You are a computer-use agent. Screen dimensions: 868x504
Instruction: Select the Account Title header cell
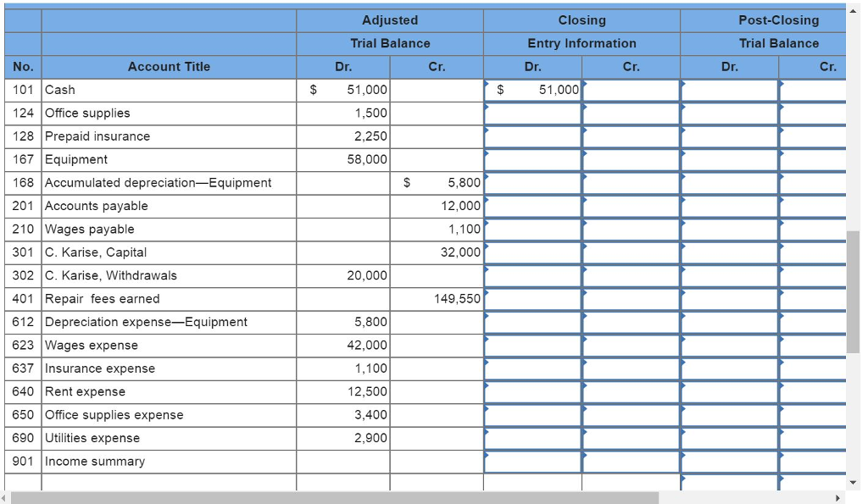pos(170,67)
